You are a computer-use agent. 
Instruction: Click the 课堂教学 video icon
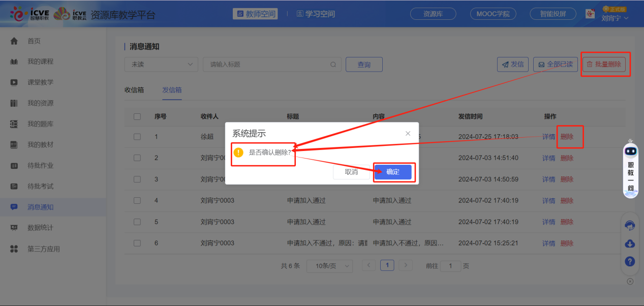pyautogui.click(x=14, y=82)
